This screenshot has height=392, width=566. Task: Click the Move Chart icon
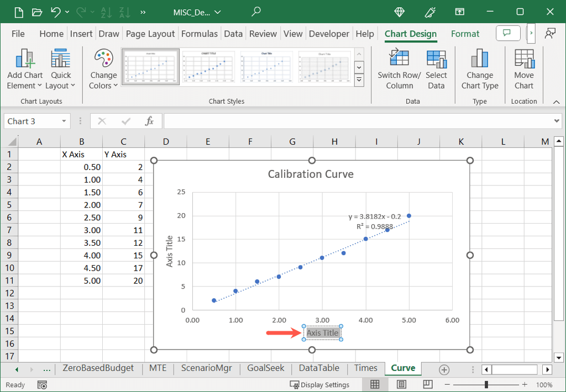523,60
